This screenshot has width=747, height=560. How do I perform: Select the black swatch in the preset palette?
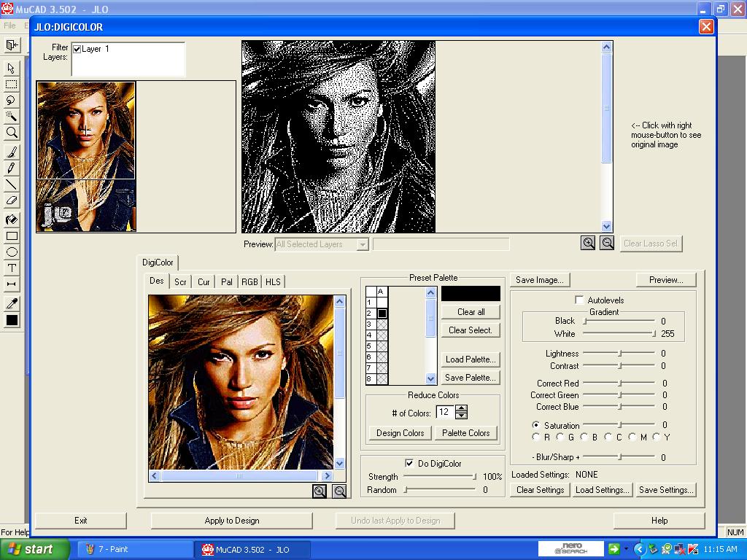[382, 314]
